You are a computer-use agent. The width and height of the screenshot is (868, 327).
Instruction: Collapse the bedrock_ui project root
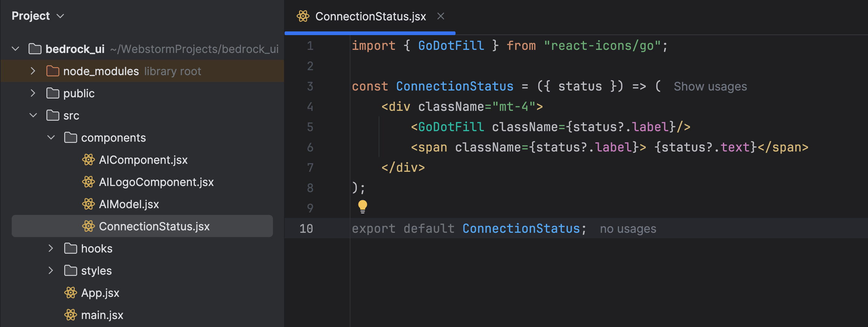click(x=15, y=49)
